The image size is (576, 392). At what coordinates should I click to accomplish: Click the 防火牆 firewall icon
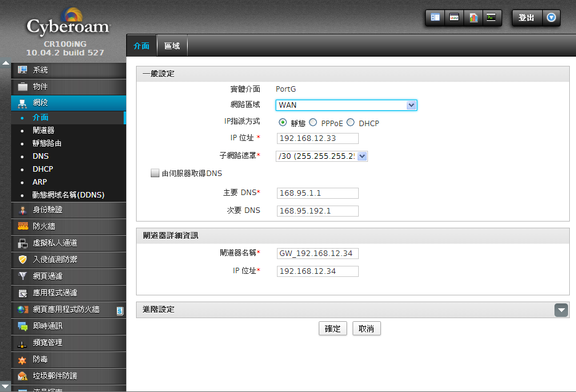pos(23,226)
